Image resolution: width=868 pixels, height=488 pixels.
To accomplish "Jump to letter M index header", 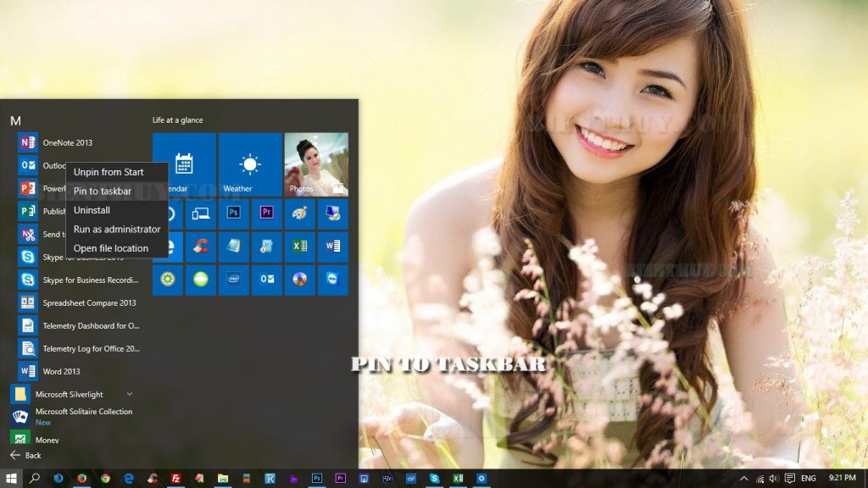I will [x=15, y=120].
